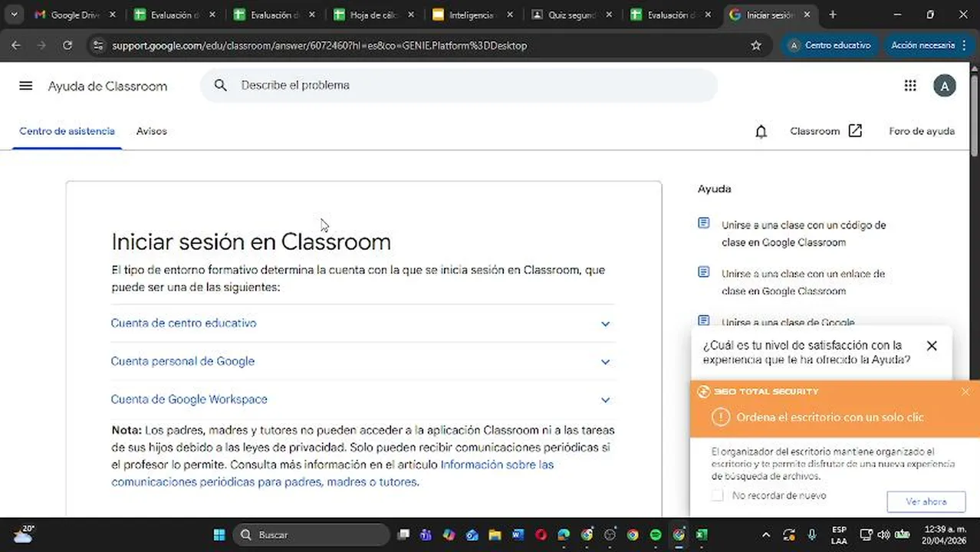Open the Copilot icon in the taskbar

(x=449, y=534)
